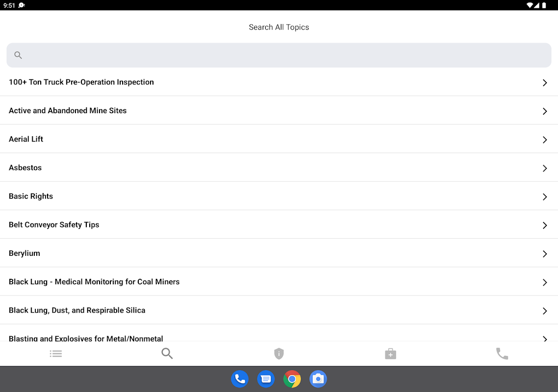
Task: Open Black Lung, Dust, and Respirable Silica
Action: pos(279,310)
